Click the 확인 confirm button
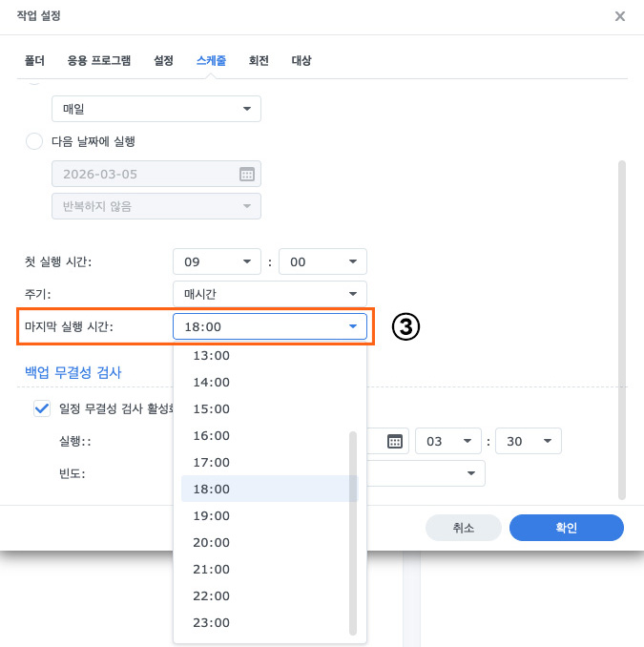 click(566, 527)
